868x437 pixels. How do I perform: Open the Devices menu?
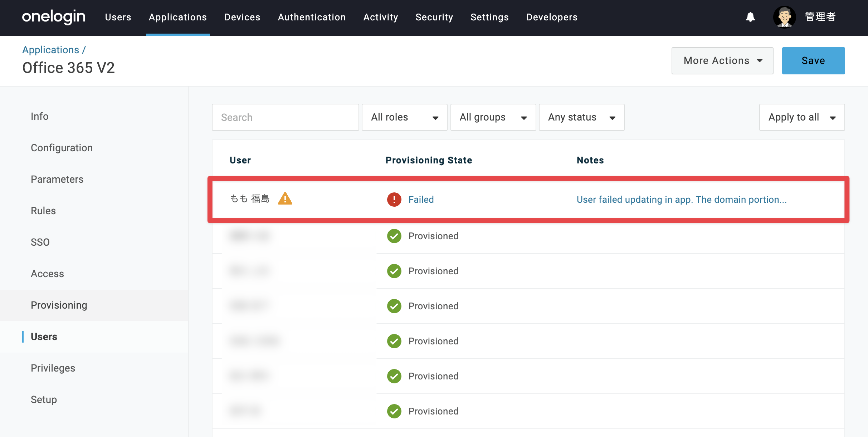click(242, 17)
